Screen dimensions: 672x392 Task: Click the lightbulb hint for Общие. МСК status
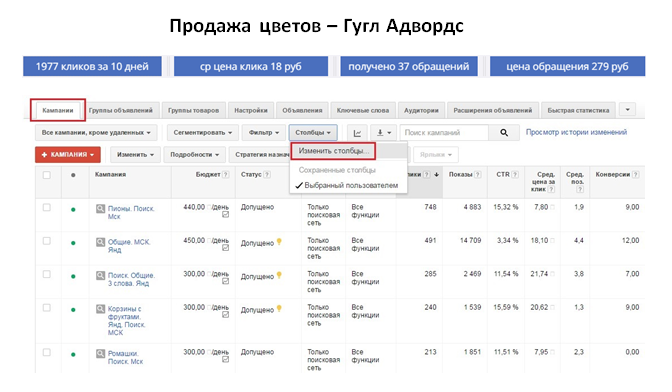(279, 242)
